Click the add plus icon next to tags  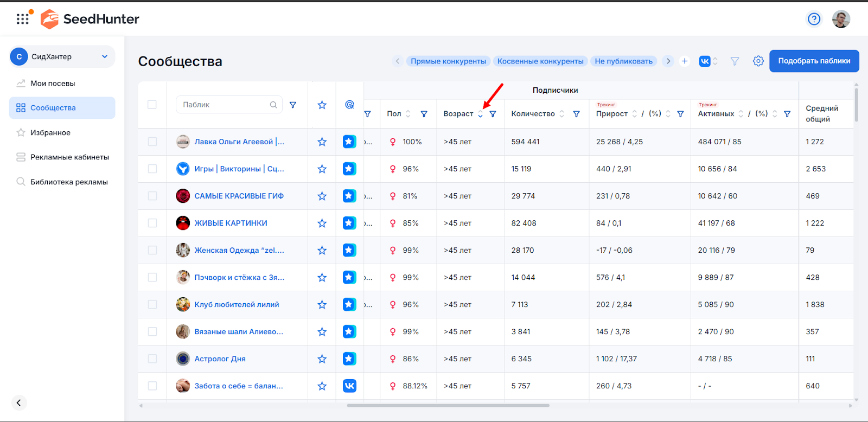(x=685, y=61)
